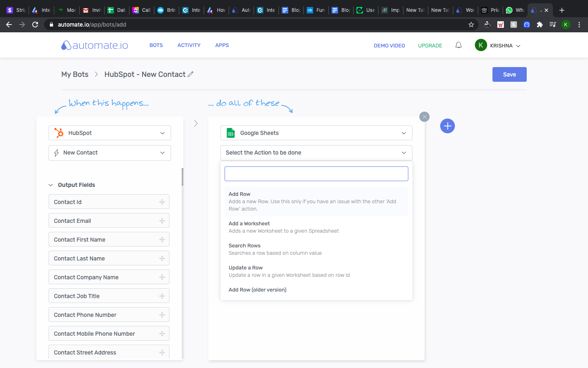Click move icon beside Contact Job Title
588x368 pixels.
[162, 296]
